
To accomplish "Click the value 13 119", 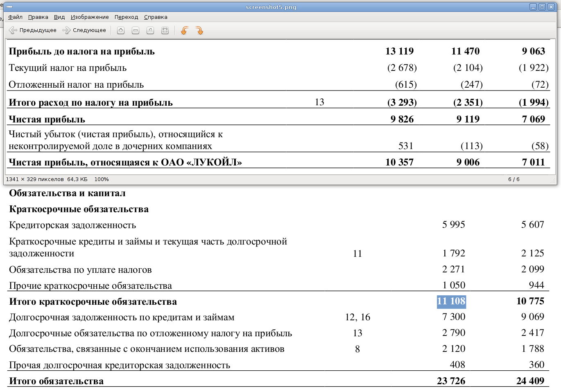I will coord(399,51).
